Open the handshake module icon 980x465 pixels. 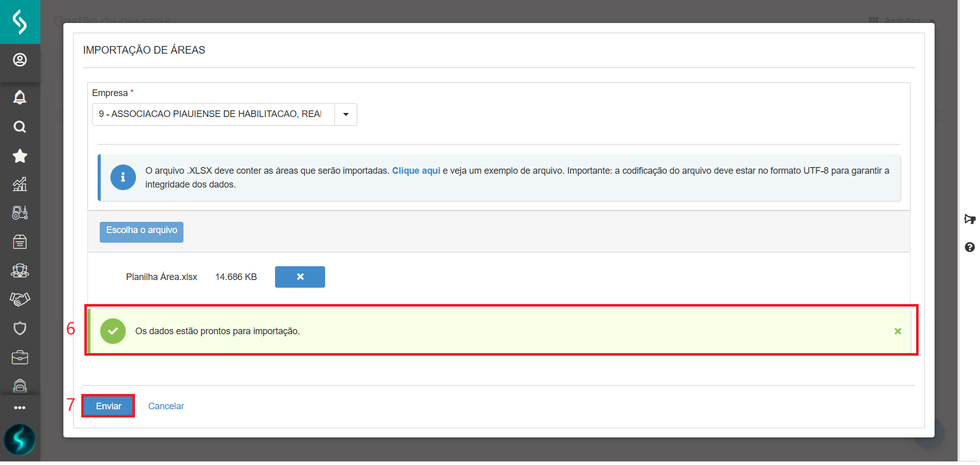pos(20,299)
